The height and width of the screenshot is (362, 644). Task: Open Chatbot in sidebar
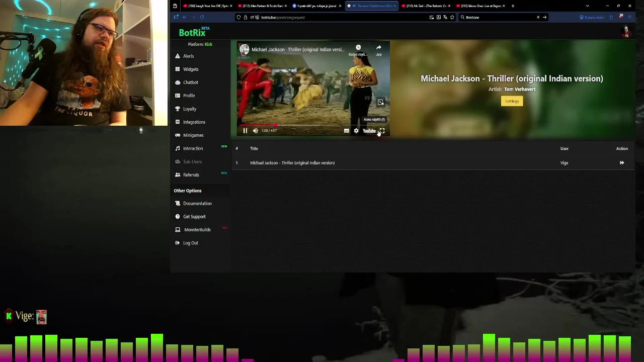tap(191, 82)
